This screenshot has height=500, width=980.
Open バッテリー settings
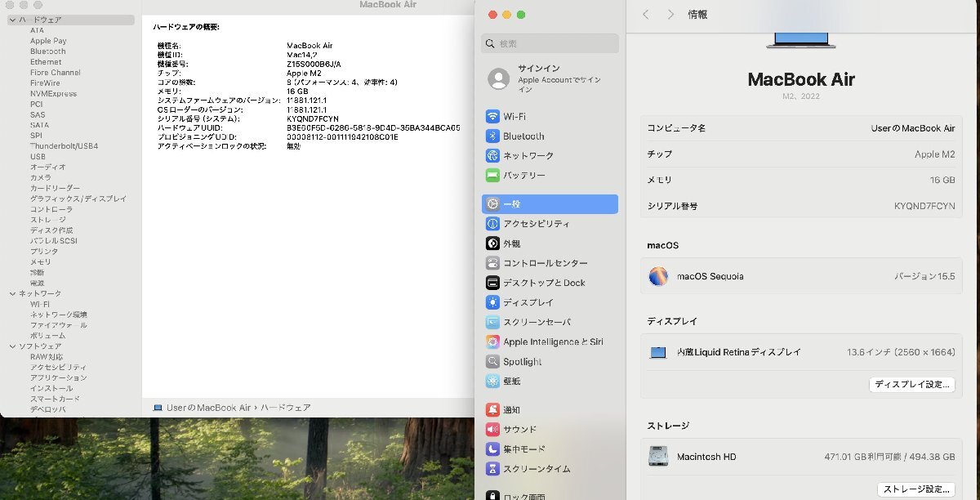click(x=550, y=176)
